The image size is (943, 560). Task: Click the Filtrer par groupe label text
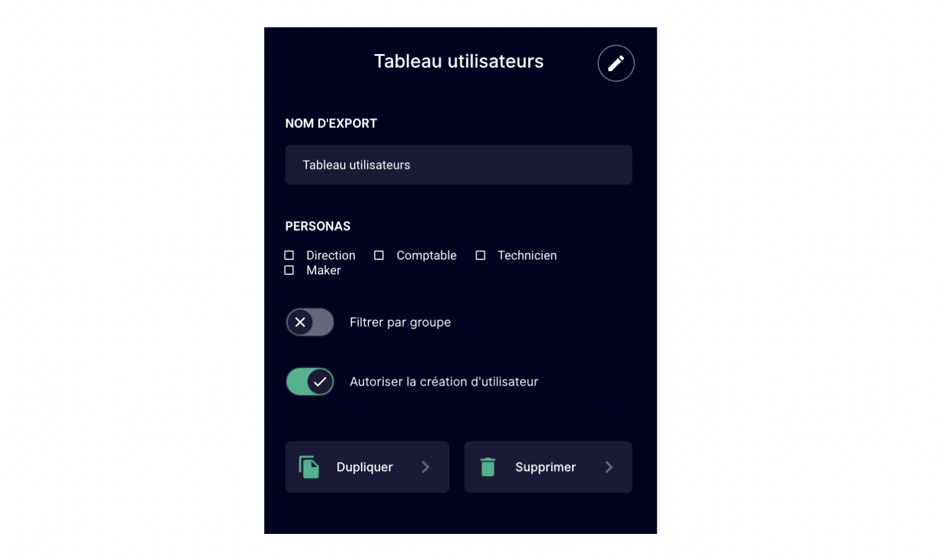[x=400, y=322]
